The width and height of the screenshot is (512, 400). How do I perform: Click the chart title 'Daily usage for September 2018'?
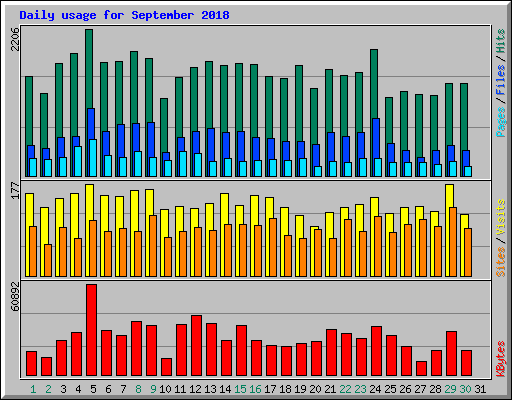coord(124,15)
